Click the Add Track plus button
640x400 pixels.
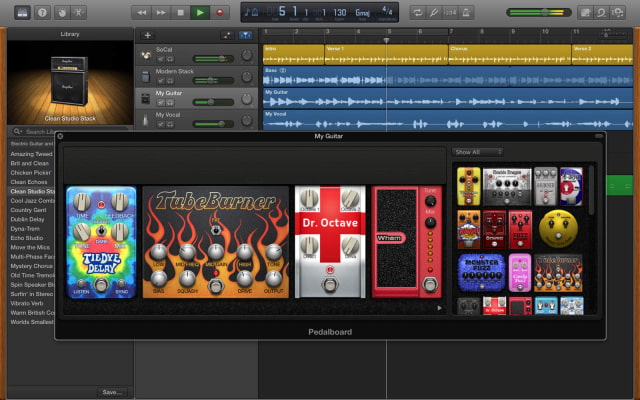[x=147, y=34]
